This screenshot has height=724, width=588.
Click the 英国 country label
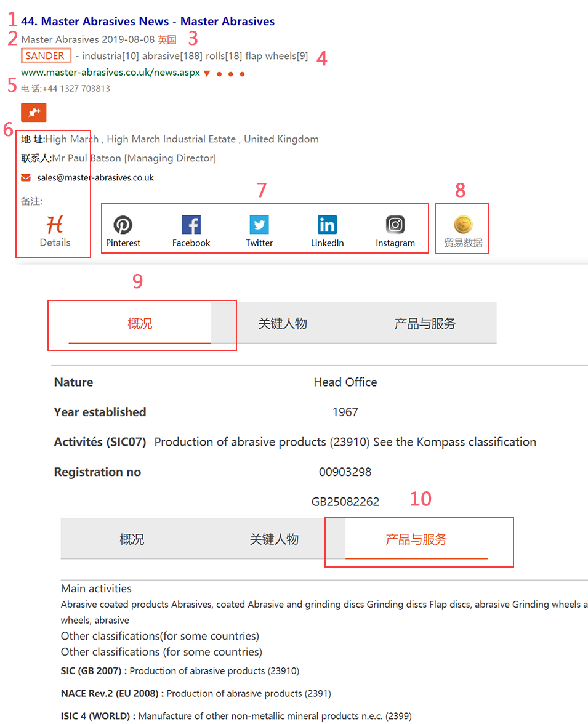tap(167, 39)
